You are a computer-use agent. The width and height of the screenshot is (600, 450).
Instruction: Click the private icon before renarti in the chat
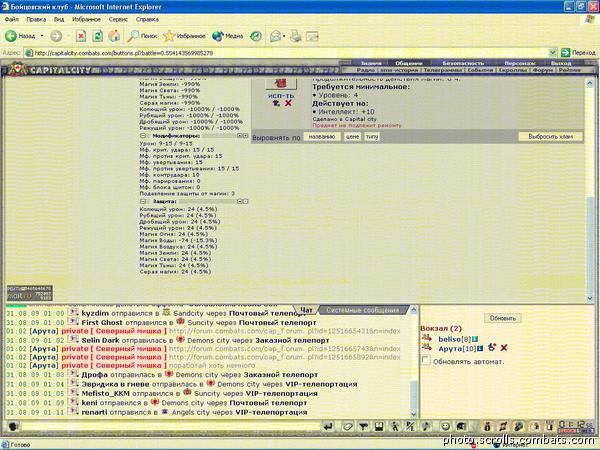point(73,412)
